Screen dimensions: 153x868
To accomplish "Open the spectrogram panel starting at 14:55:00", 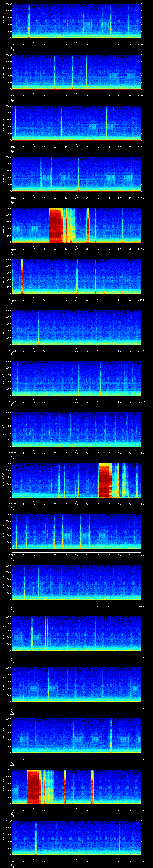I will point(77,174).
